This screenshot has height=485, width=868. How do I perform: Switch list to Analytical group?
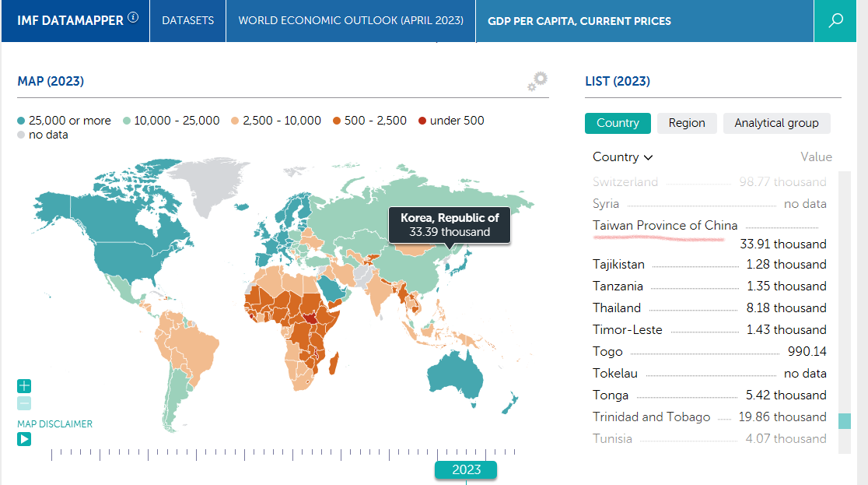point(777,123)
